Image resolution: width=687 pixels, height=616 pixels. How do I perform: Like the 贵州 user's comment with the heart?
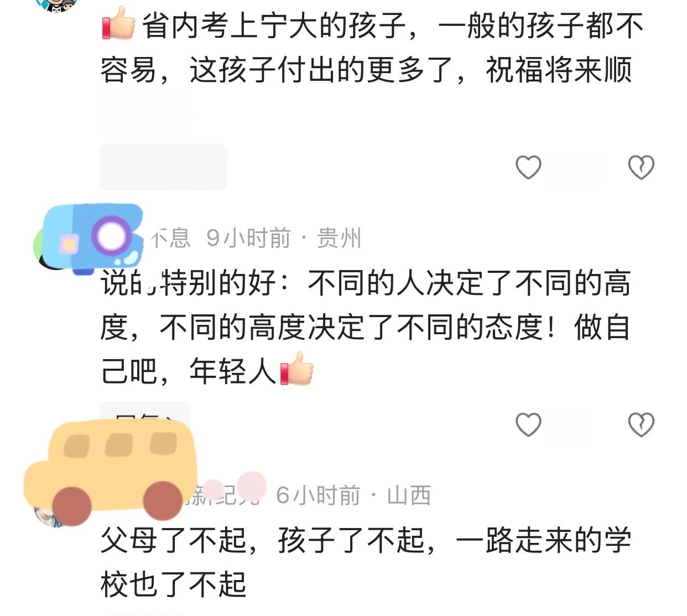[528, 425]
